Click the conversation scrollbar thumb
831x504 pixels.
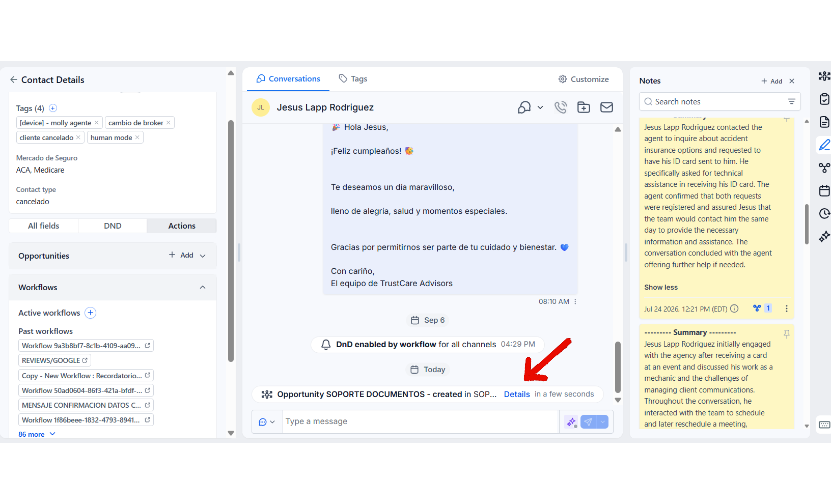tap(618, 367)
